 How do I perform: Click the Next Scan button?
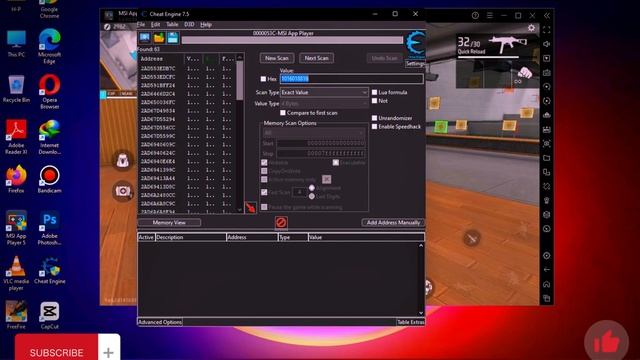pos(316,58)
